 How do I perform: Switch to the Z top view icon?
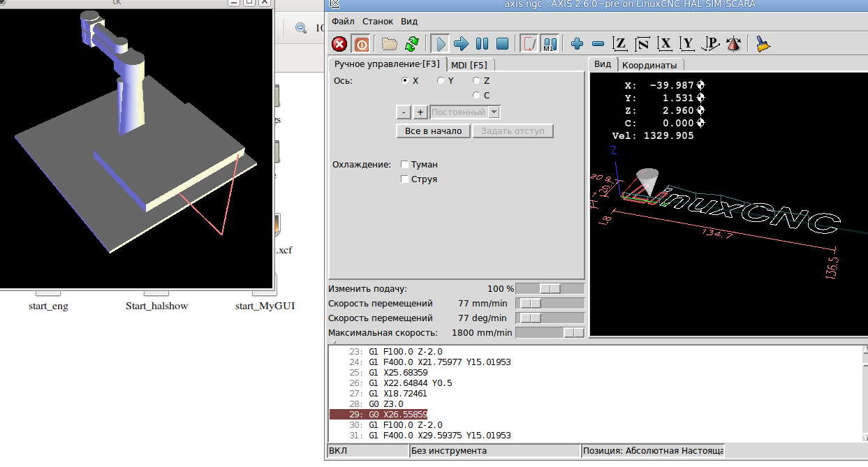point(620,44)
